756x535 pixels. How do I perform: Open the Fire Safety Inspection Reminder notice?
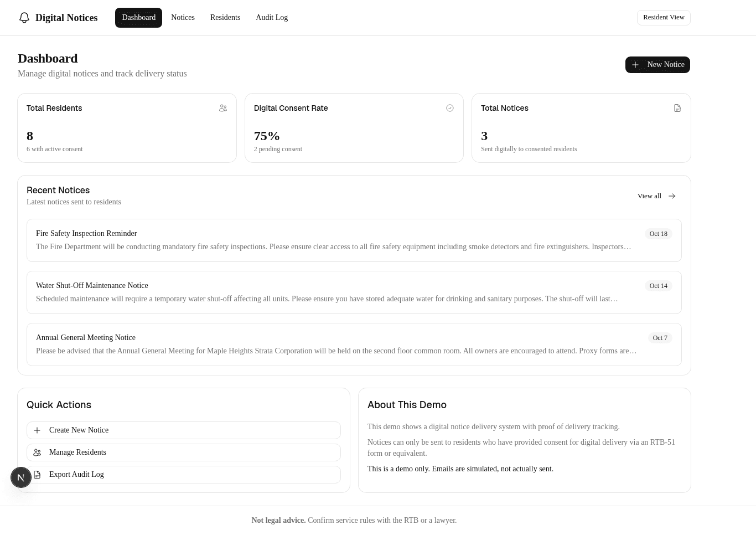(x=354, y=240)
